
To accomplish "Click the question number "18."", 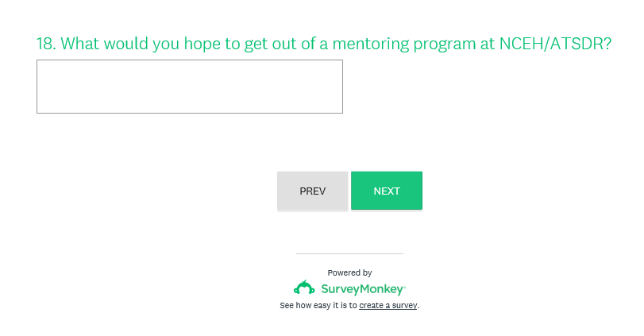I will pyautogui.click(x=46, y=44).
